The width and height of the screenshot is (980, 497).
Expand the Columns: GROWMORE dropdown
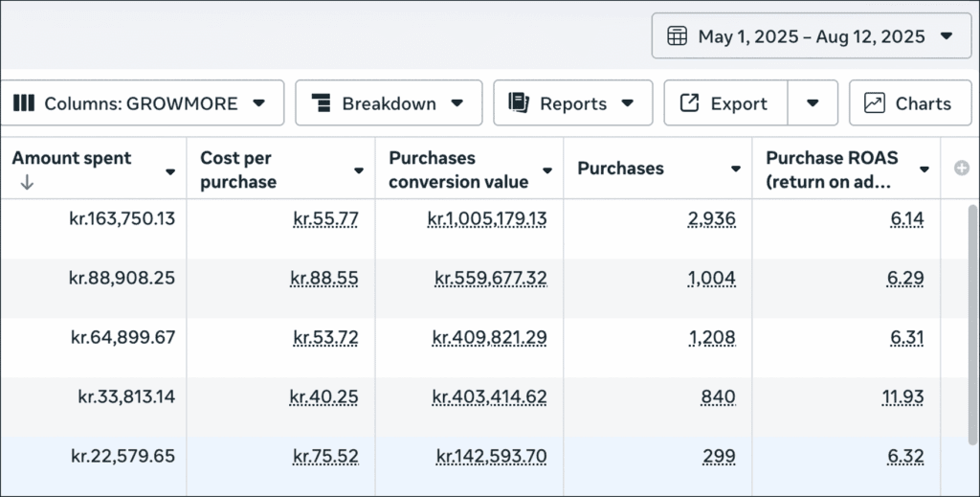pos(258,103)
